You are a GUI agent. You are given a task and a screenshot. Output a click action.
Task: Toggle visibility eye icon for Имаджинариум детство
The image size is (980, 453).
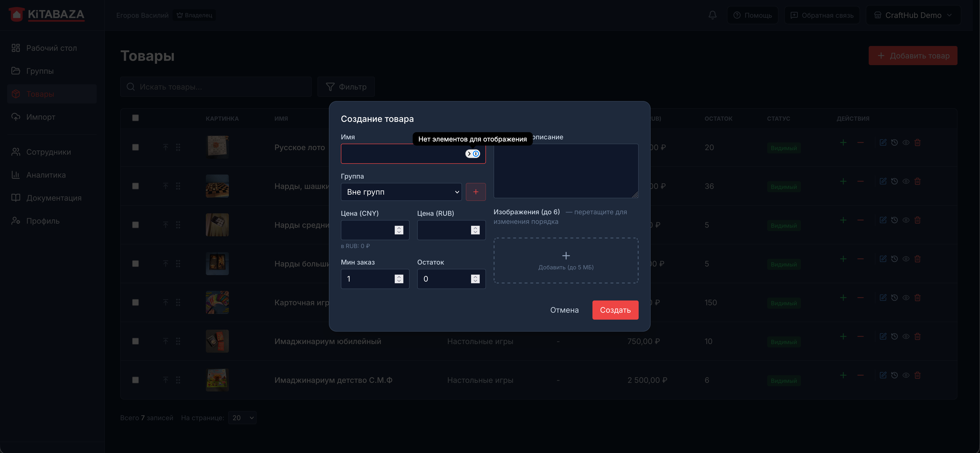(x=906, y=375)
